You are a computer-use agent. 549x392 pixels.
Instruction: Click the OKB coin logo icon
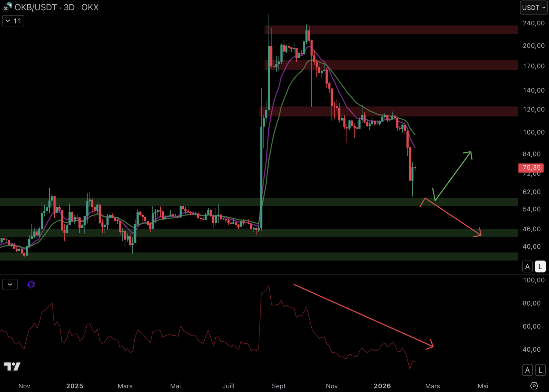tap(9, 5)
